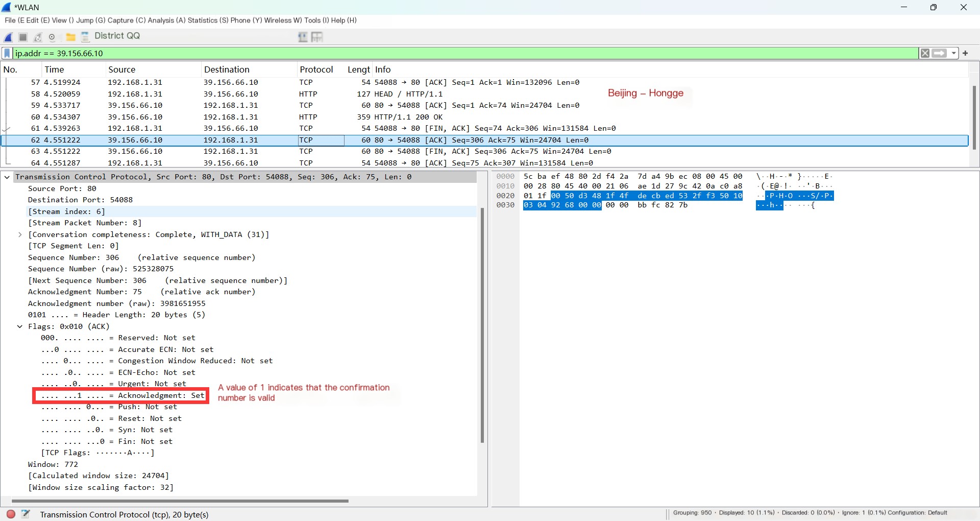Select packet 58 HEAD / HTTP/1.1 row

pyautogui.click(x=485, y=94)
